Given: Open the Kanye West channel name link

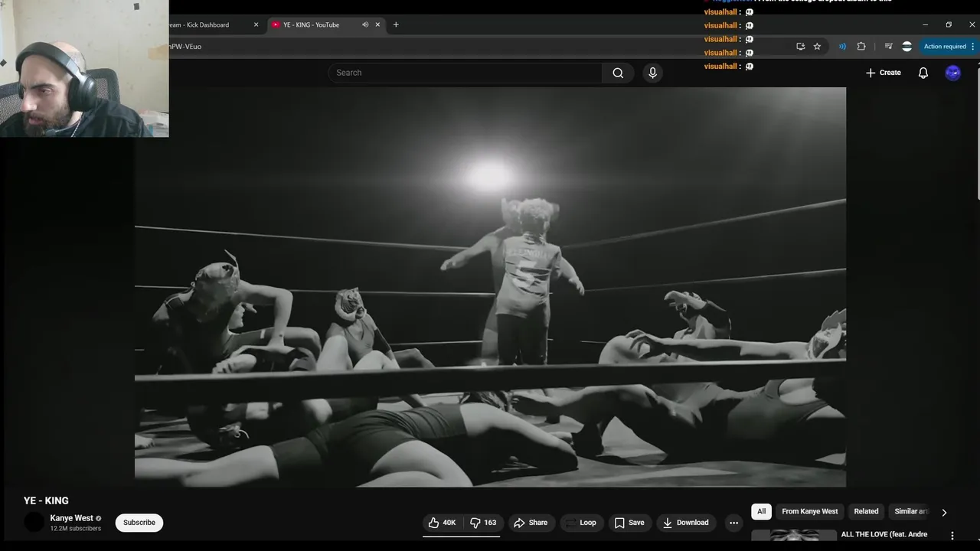Looking at the screenshot, I should (71, 518).
